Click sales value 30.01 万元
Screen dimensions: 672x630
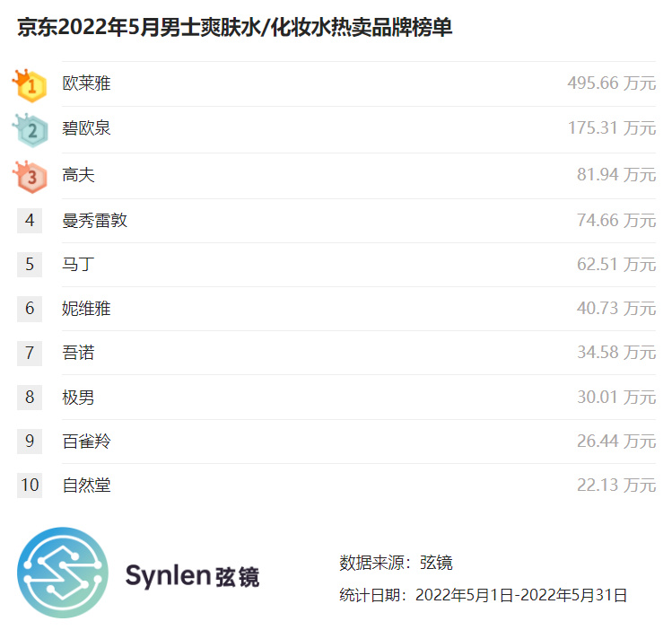point(616,398)
